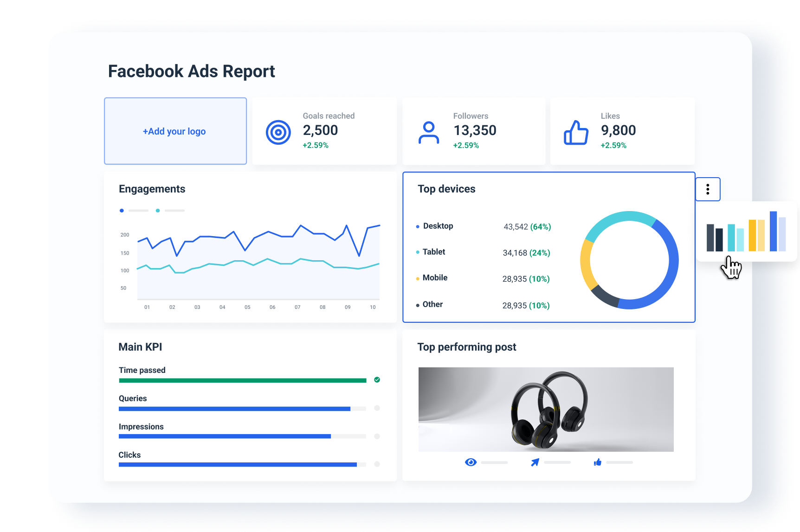This screenshot has width=800, height=532.
Task: Click the Tablet bullet icon in Top devices legend
Action: [x=417, y=252]
